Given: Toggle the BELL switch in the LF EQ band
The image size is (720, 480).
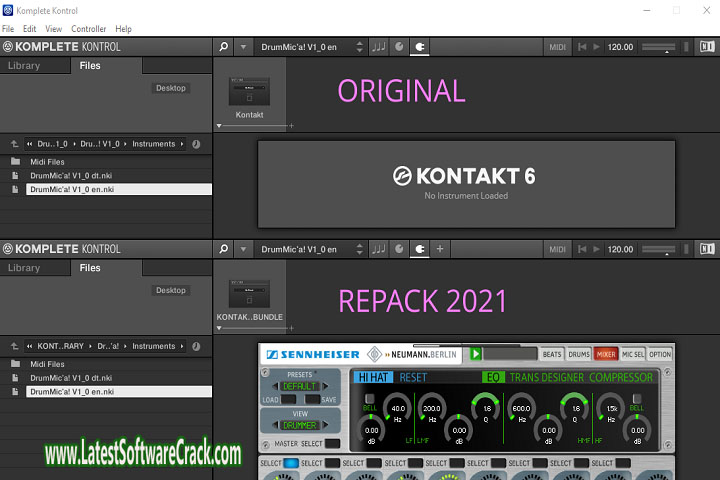Looking at the screenshot, I should coord(369,399).
